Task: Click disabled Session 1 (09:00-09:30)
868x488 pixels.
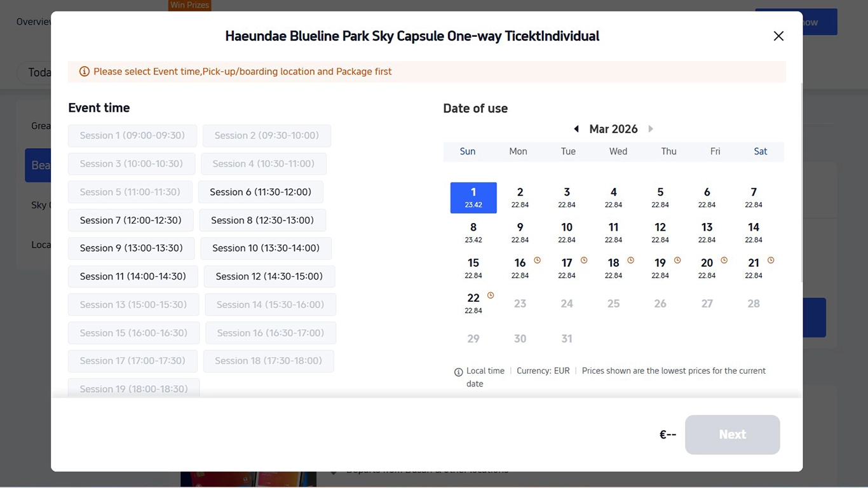Action: coord(132,136)
